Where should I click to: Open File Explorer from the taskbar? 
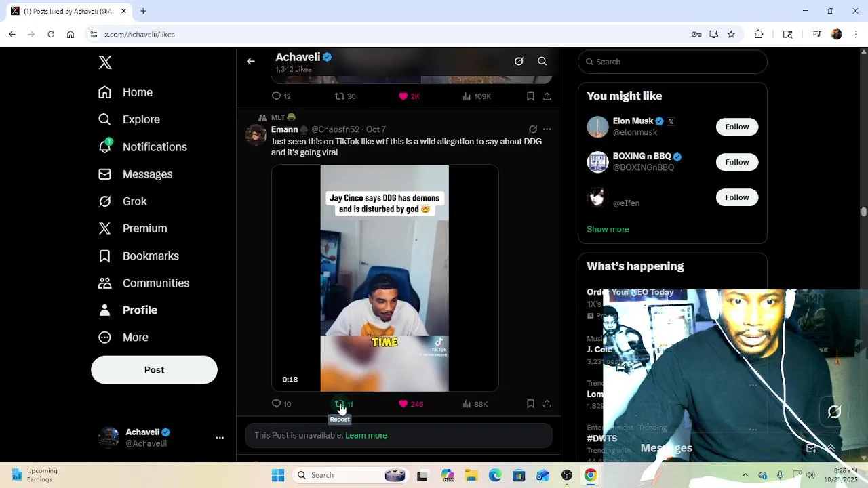[x=471, y=475]
